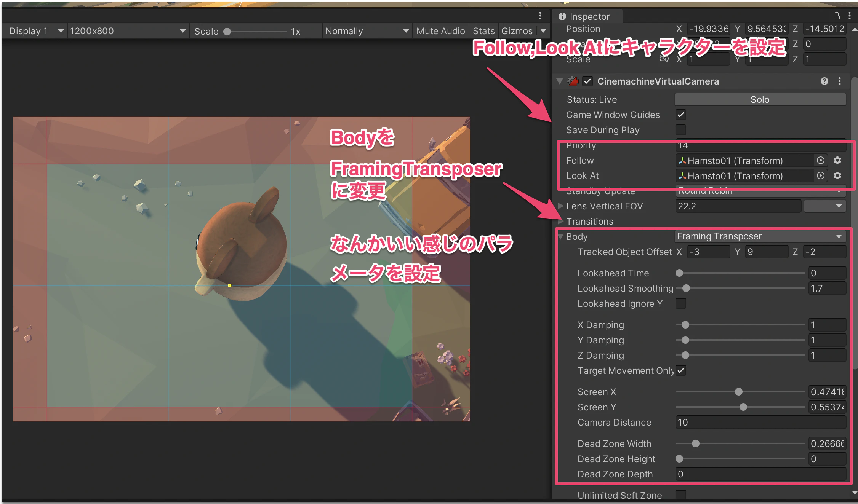Image resolution: width=858 pixels, height=504 pixels.
Task: Open the Body Framing Transposer dropdown
Action: [x=760, y=236]
